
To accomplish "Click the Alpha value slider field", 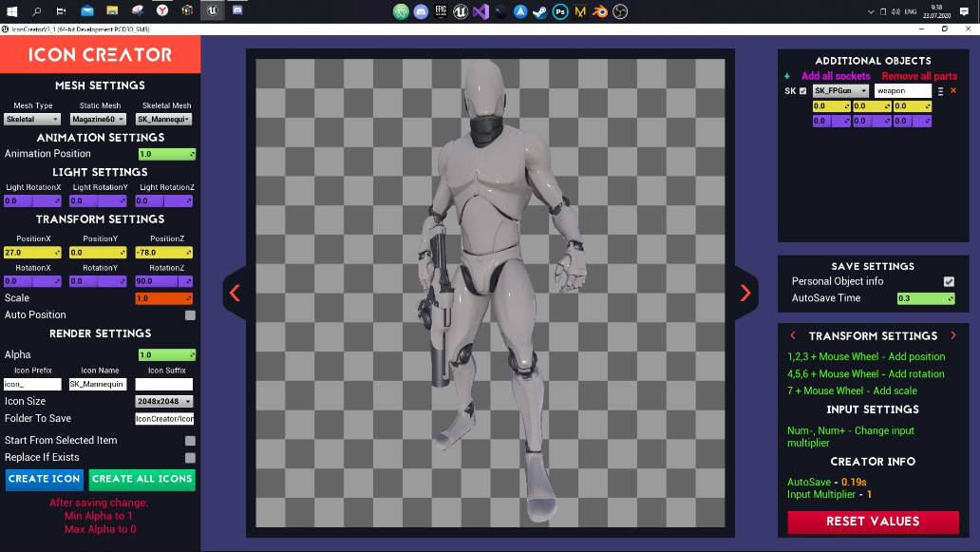I will click(167, 355).
